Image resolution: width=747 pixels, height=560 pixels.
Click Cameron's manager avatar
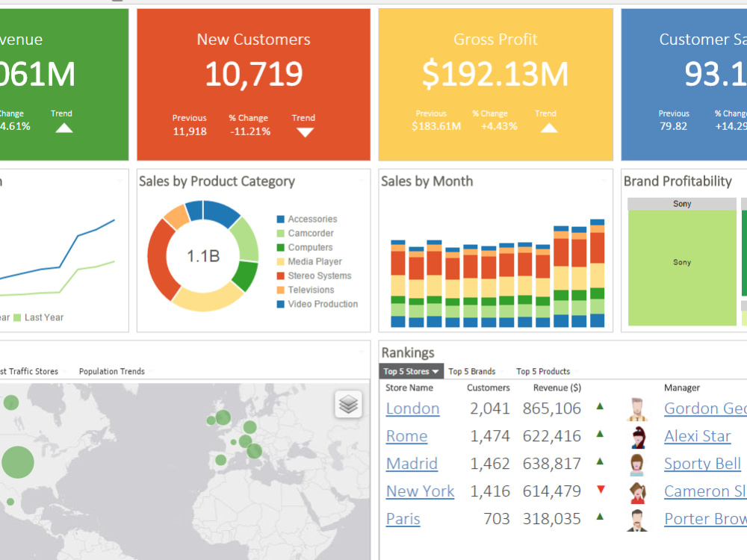(637, 492)
